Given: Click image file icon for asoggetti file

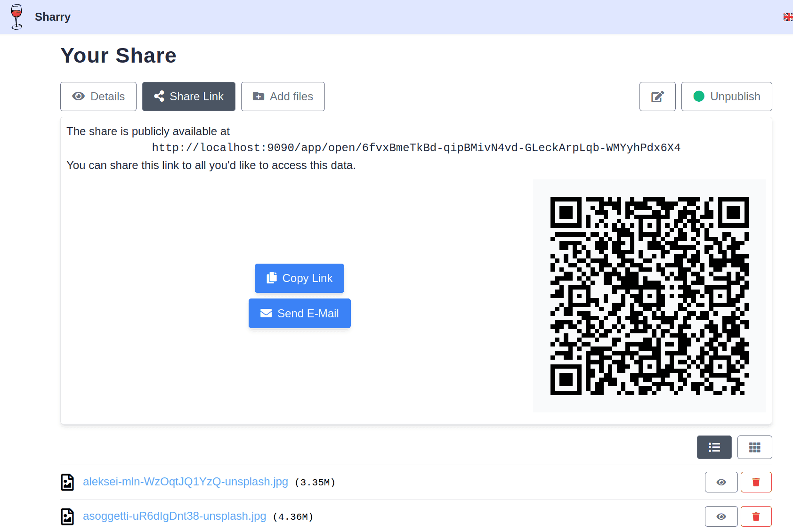Looking at the screenshot, I should tap(67, 516).
